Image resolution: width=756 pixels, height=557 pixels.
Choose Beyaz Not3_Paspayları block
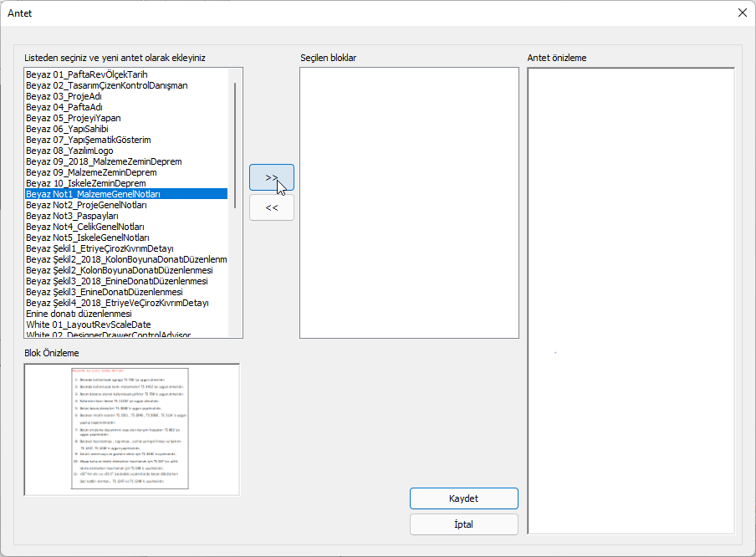pos(125,216)
